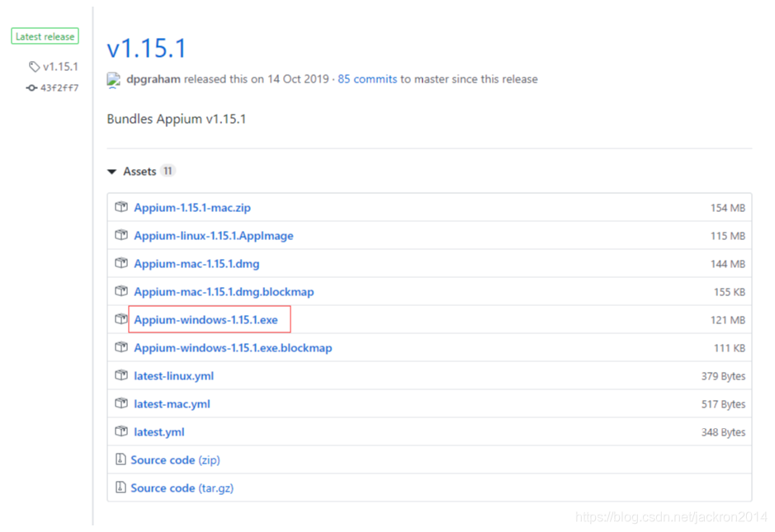Click package icon for Appium-windows-1.15.1.exe

coord(121,319)
